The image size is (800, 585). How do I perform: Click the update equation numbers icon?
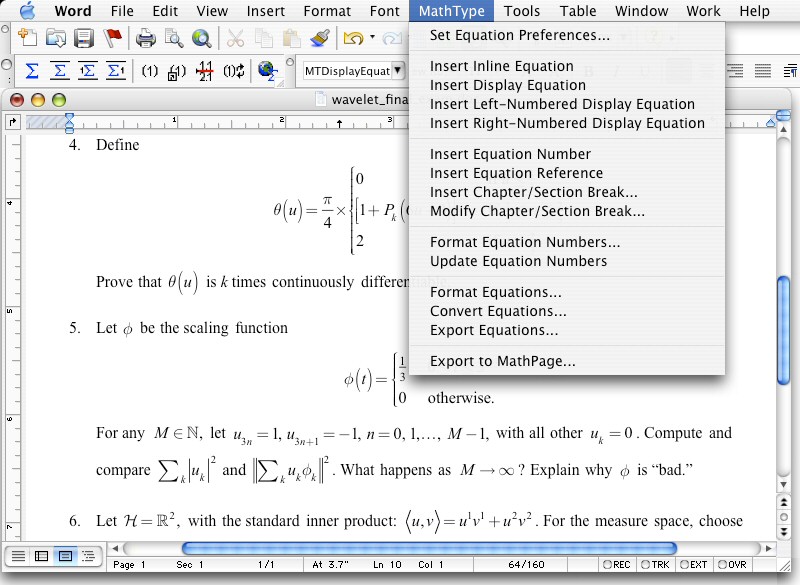pyautogui.click(x=234, y=71)
